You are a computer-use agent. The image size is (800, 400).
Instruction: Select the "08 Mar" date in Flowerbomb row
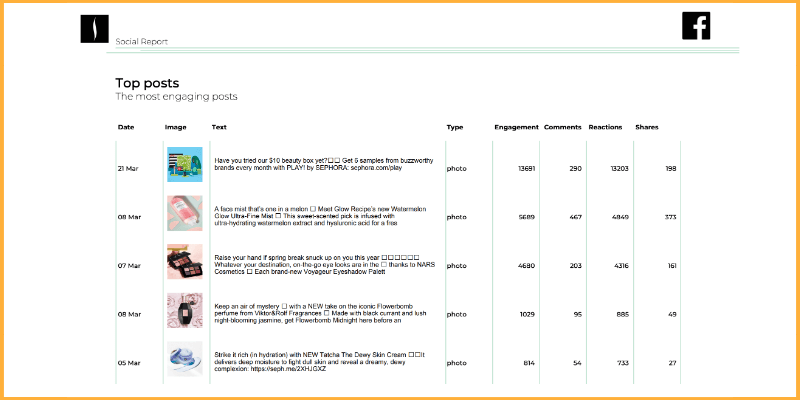point(129,314)
